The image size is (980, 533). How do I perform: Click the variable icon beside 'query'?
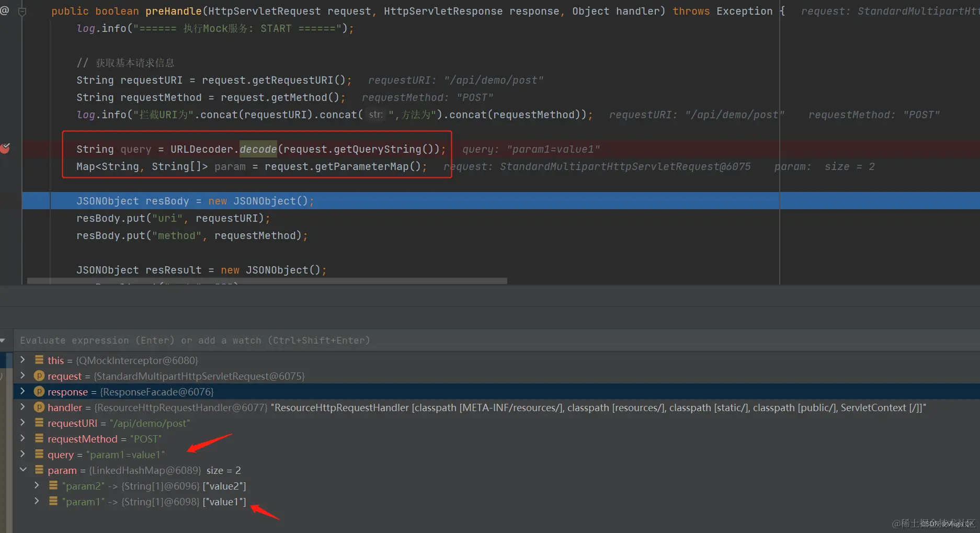(39, 454)
